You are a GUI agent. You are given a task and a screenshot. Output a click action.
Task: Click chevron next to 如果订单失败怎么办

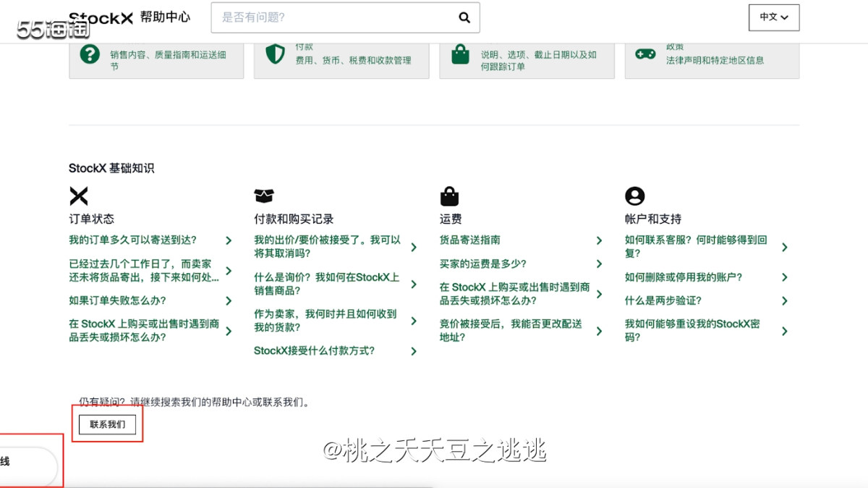[229, 300]
